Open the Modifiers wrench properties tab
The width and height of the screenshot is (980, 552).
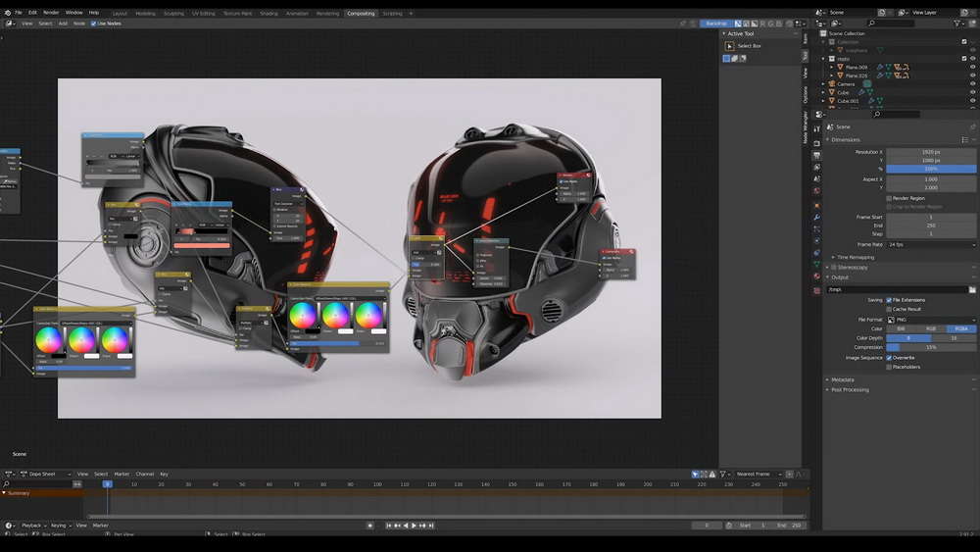click(x=817, y=217)
